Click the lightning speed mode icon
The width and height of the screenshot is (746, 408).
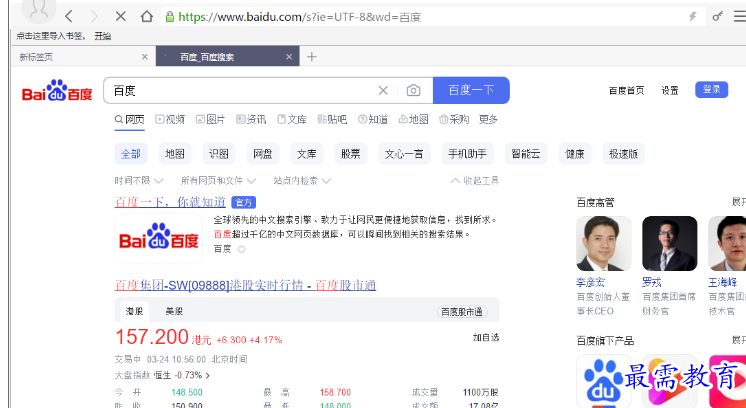coord(693,17)
